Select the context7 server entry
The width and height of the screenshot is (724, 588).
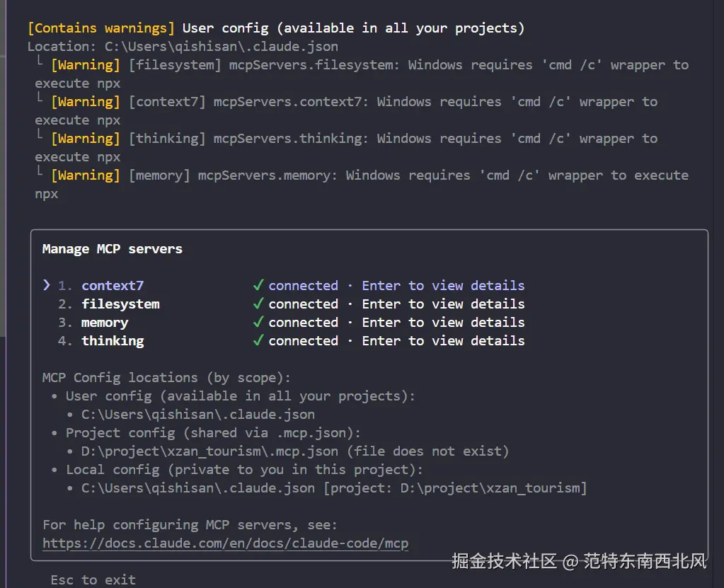coord(112,285)
